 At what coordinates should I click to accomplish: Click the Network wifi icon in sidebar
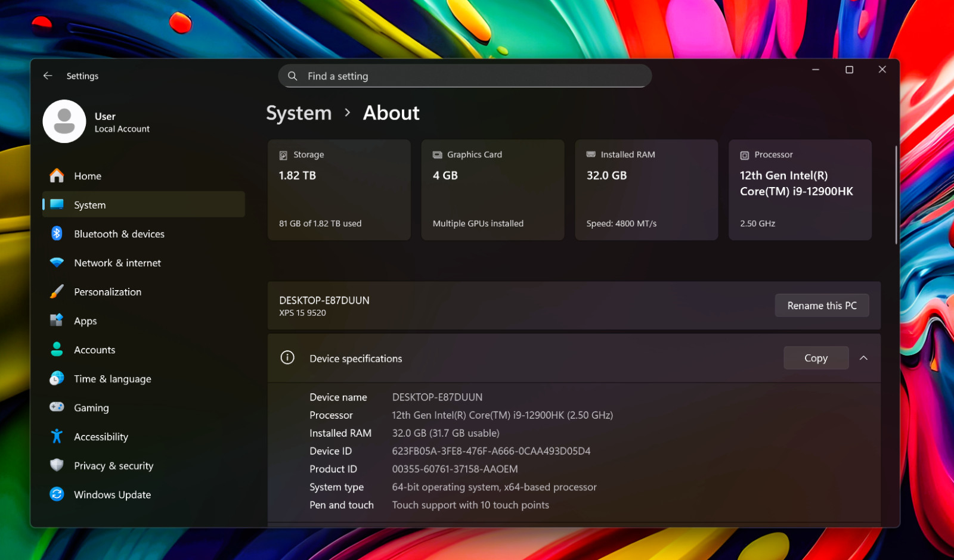[57, 263]
